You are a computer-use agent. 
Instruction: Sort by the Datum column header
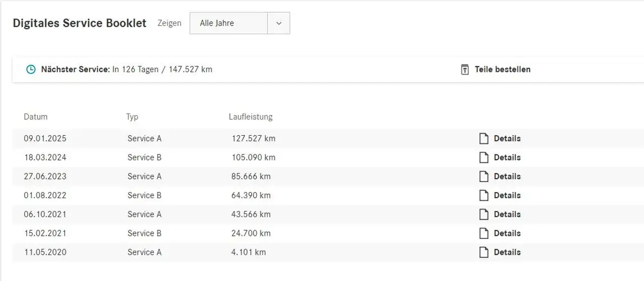(36, 117)
